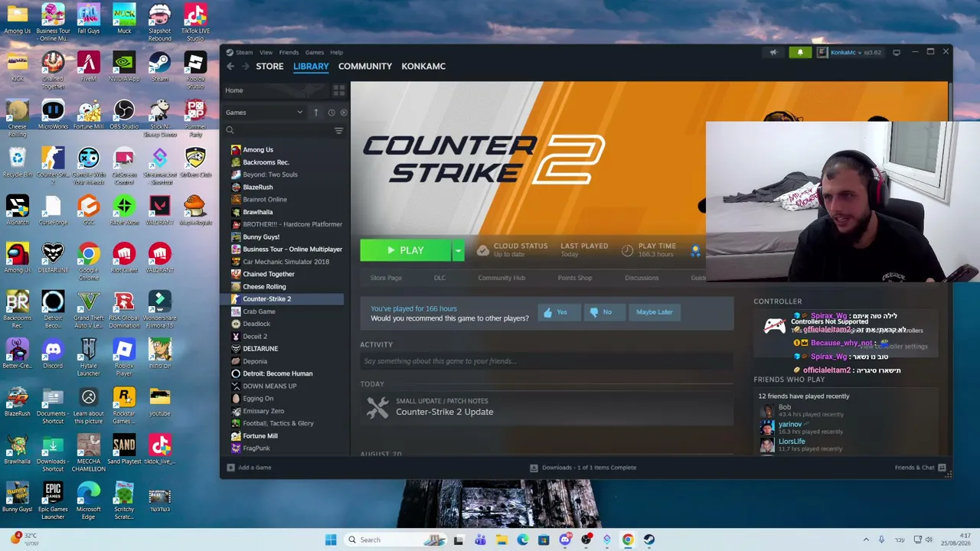980x551 pixels.
Task: Open friend yarinov in Friends Who Play
Action: coord(789,425)
